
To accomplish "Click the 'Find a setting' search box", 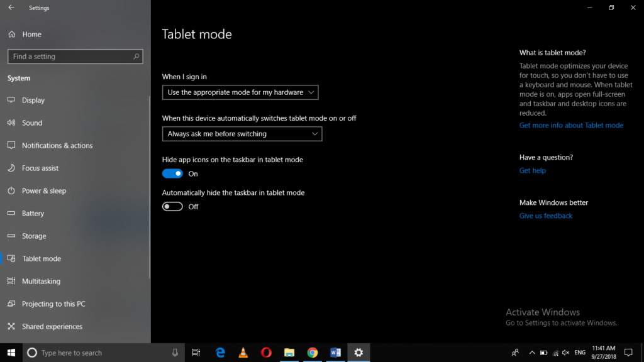I will point(75,56).
